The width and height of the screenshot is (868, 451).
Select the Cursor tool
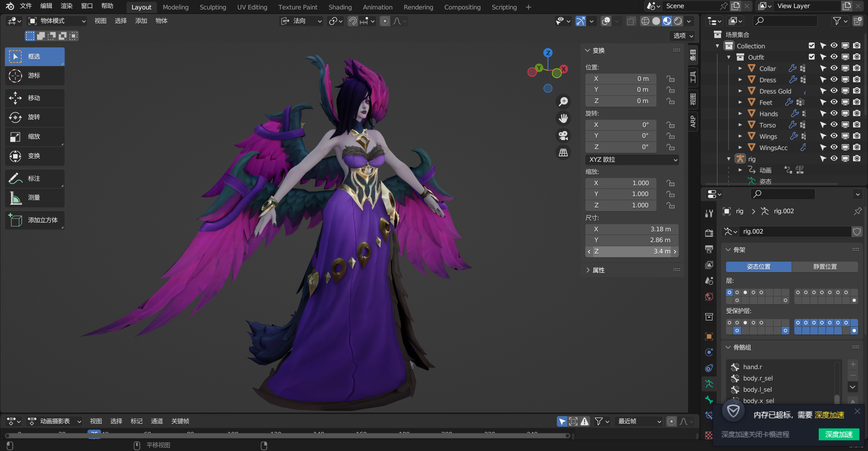[34, 75]
